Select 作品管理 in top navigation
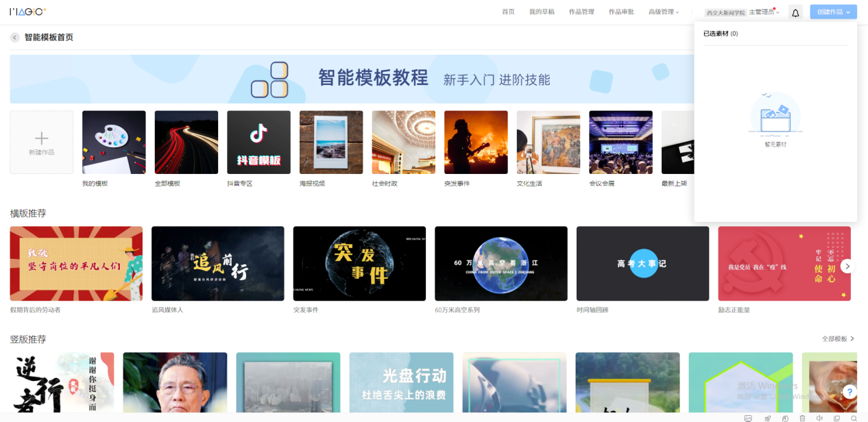 [x=581, y=12]
